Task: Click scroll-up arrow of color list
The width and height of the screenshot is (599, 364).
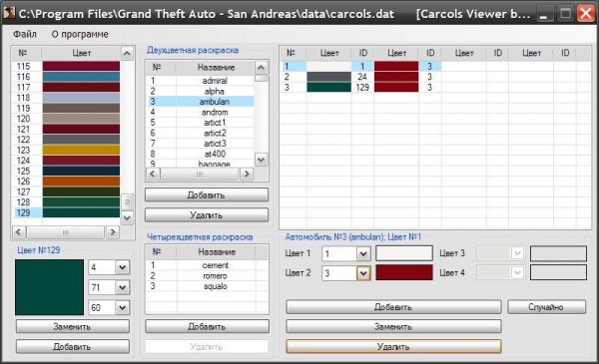Action: [x=127, y=53]
